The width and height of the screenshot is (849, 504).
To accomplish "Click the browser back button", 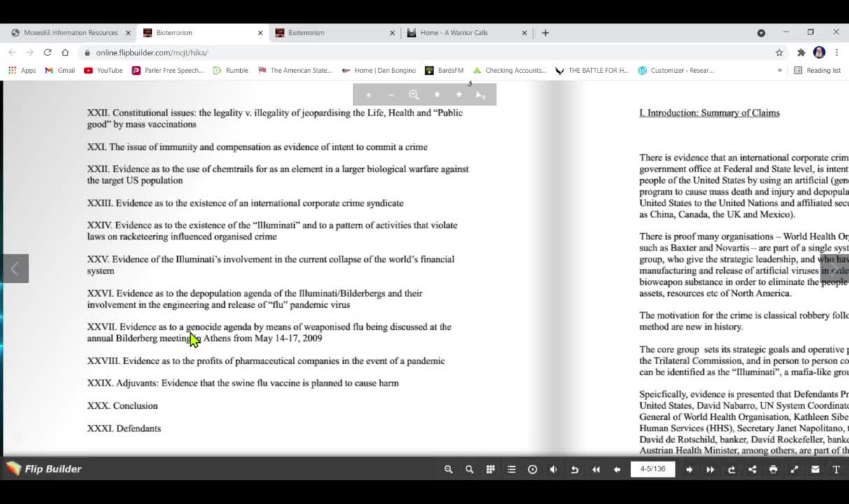I will (x=12, y=52).
